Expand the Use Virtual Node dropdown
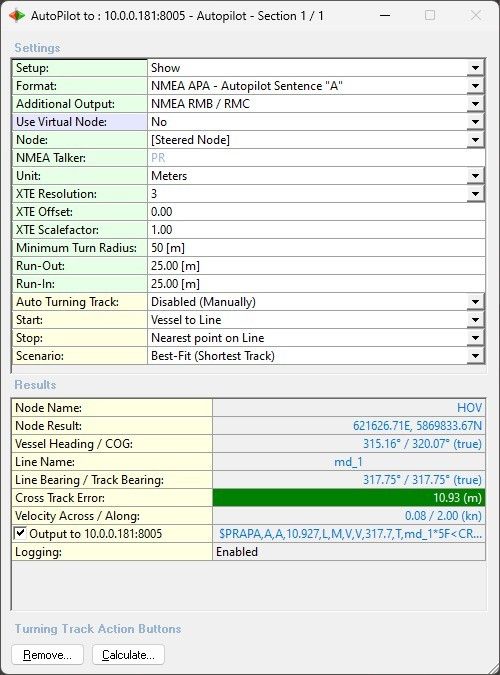This screenshot has height=675, width=500. [475, 122]
